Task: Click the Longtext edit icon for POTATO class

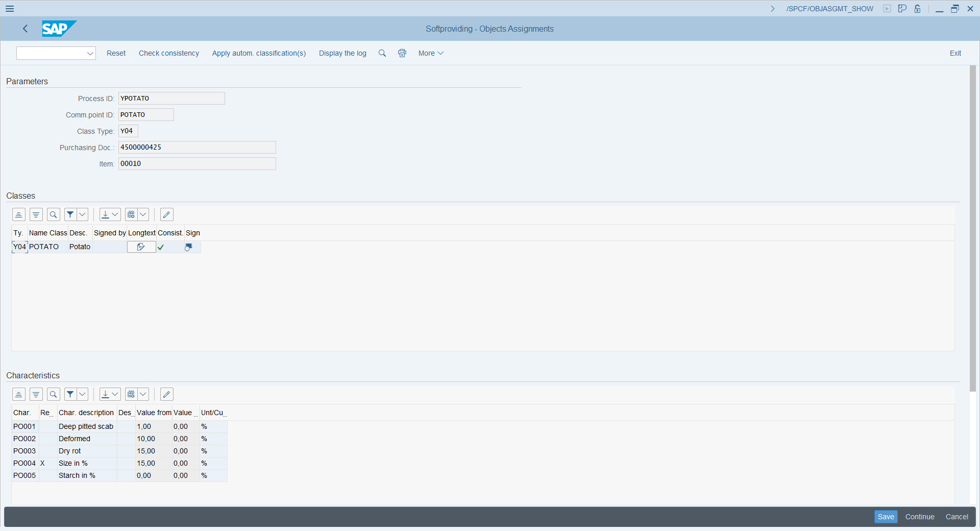Action: tap(141, 247)
